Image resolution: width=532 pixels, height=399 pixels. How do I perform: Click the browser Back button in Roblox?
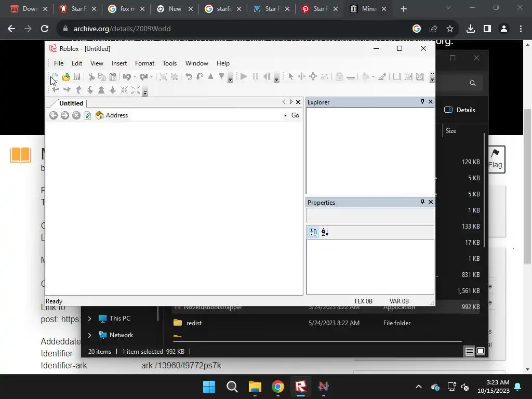coord(54,115)
